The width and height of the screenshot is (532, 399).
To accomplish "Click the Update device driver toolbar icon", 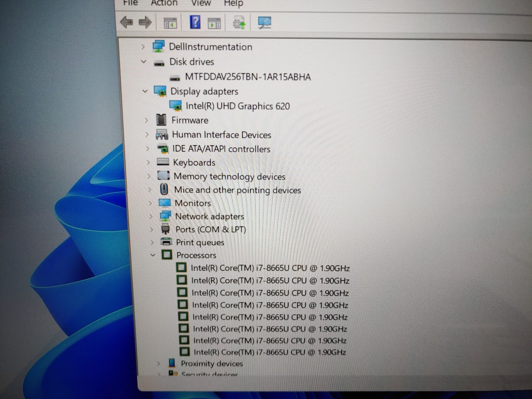I will click(x=239, y=23).
